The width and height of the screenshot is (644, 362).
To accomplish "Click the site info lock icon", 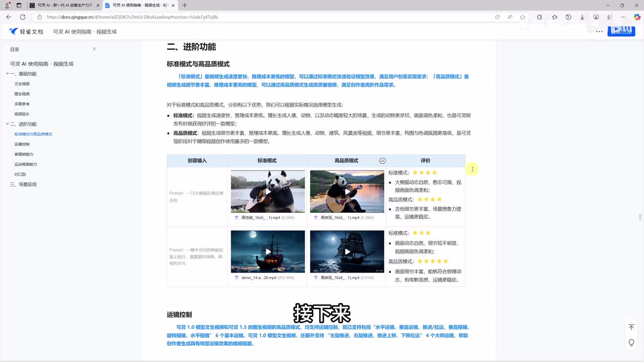I will (39, 17).
